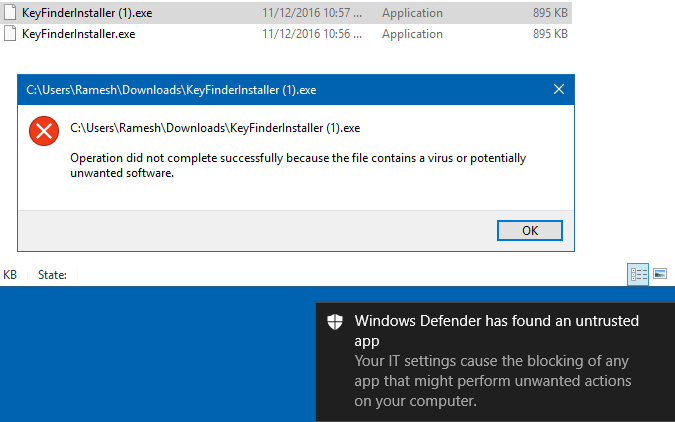Close the error dialog with the X

[558, 89]
